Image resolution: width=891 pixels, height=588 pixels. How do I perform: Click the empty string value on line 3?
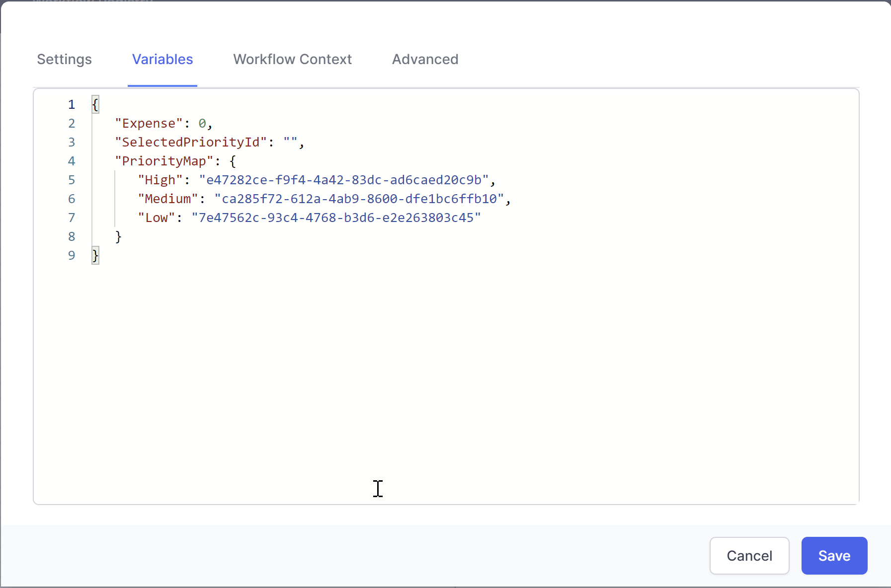(x=290, y=142)
